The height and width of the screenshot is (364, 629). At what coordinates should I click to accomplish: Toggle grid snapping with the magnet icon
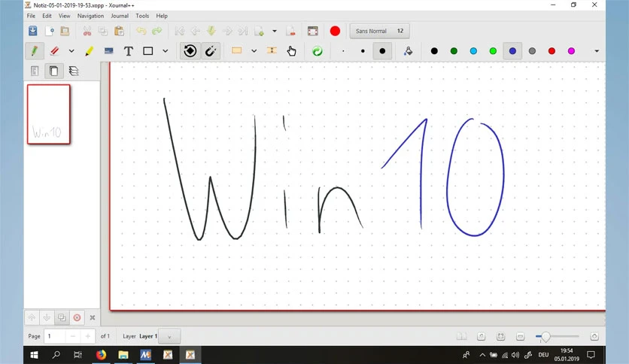pos(210,51)
